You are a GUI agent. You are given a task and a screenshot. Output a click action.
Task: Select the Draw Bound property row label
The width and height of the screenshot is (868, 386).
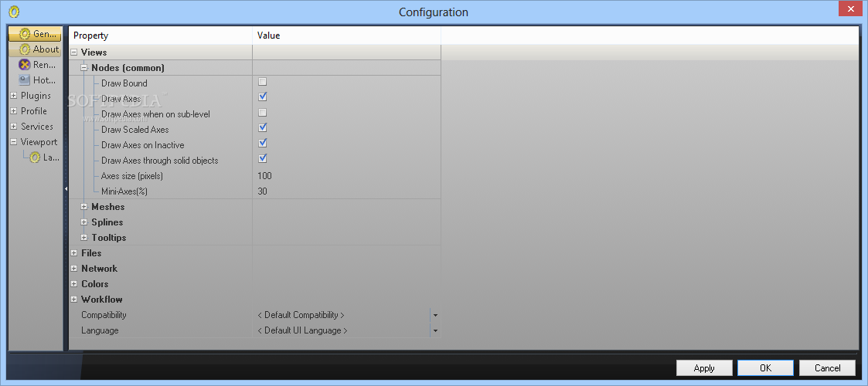click(x=124, y=83)
